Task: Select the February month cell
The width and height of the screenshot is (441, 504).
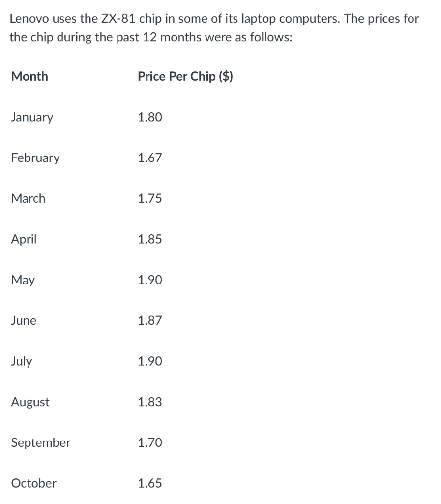Action: [x=35, y=158]
